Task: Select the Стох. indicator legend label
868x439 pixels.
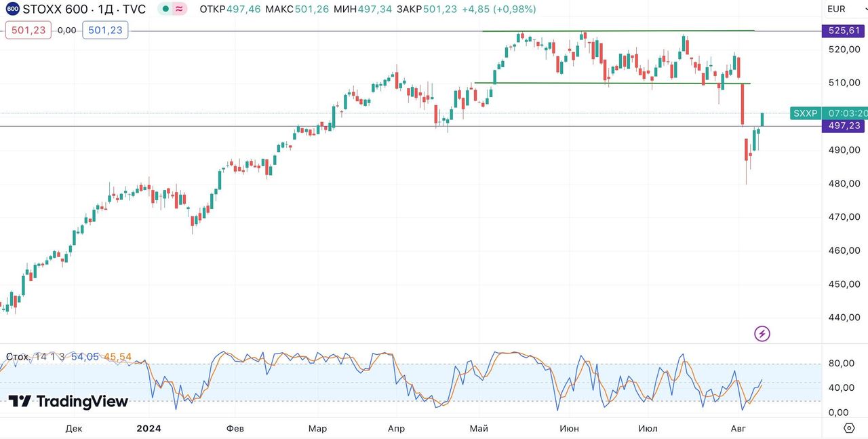Action: pos(18,357)
